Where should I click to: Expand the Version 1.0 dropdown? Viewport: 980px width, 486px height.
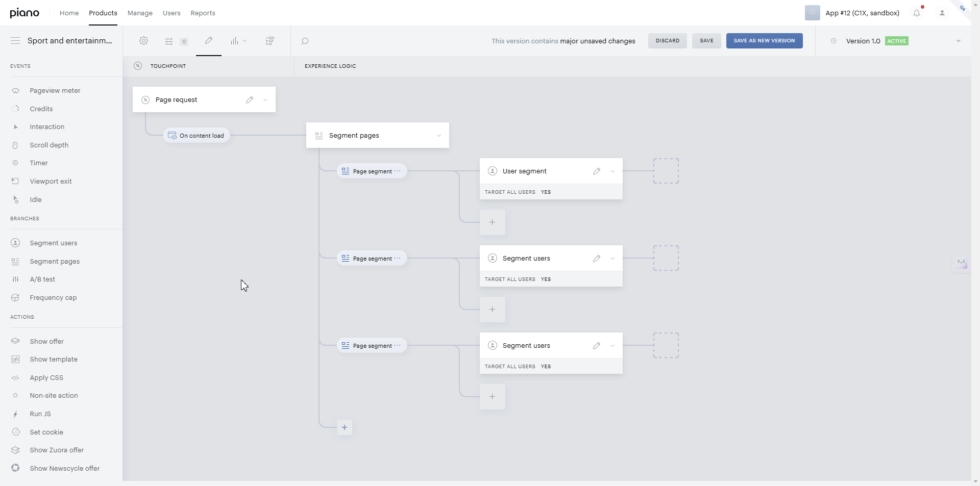click(x=959, y=41)
